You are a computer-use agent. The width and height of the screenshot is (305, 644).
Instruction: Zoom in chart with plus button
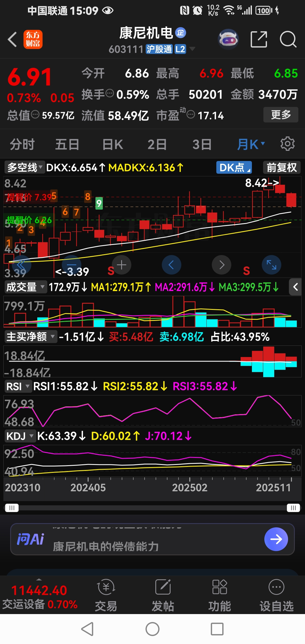pos(121,265)
